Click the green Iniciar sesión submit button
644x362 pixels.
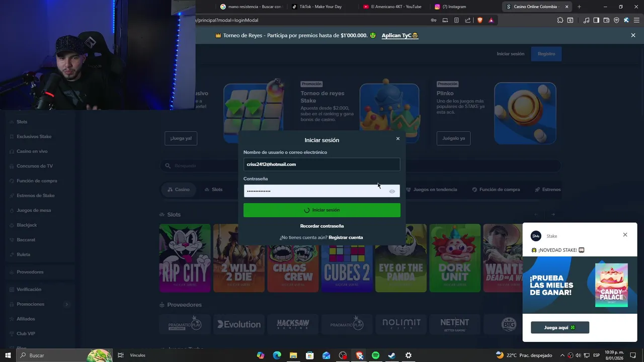(x=322, y=210)
